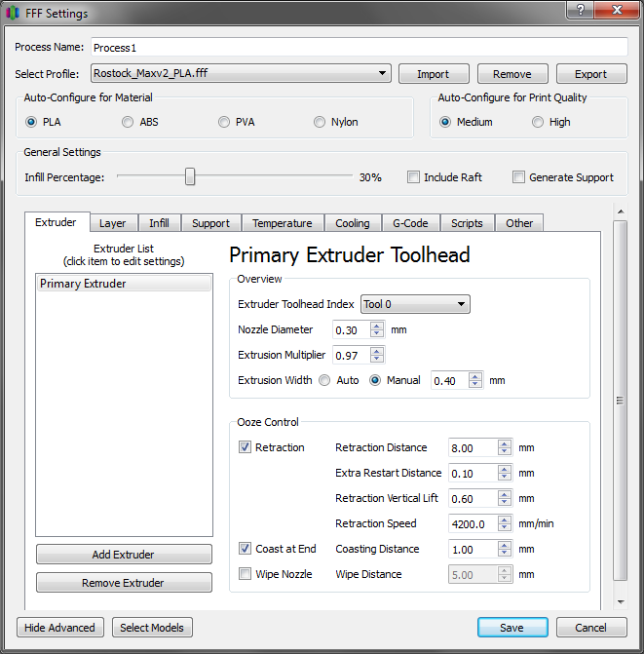The height and width of the screenshot is (654, 644).
Task: Click the Add Extruder button
Action: [x=124, y=555]
